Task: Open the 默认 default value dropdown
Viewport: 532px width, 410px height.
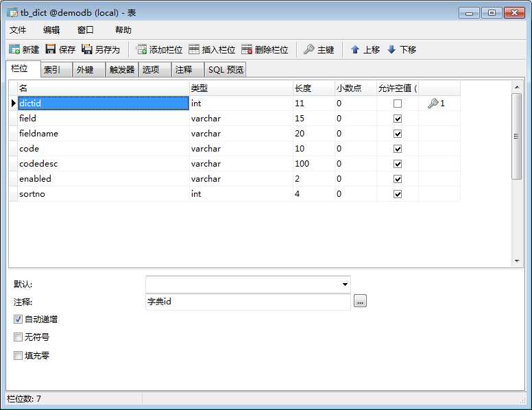Action: coord(345,284)
